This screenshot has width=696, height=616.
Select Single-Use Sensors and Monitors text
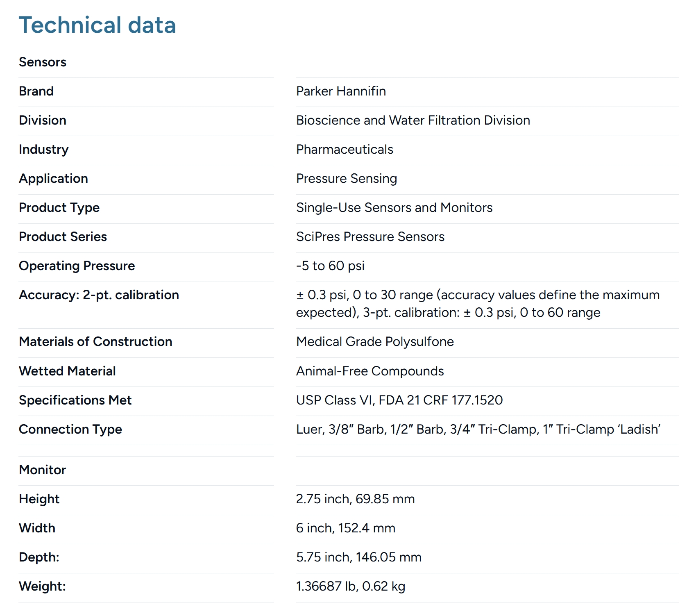394,208
